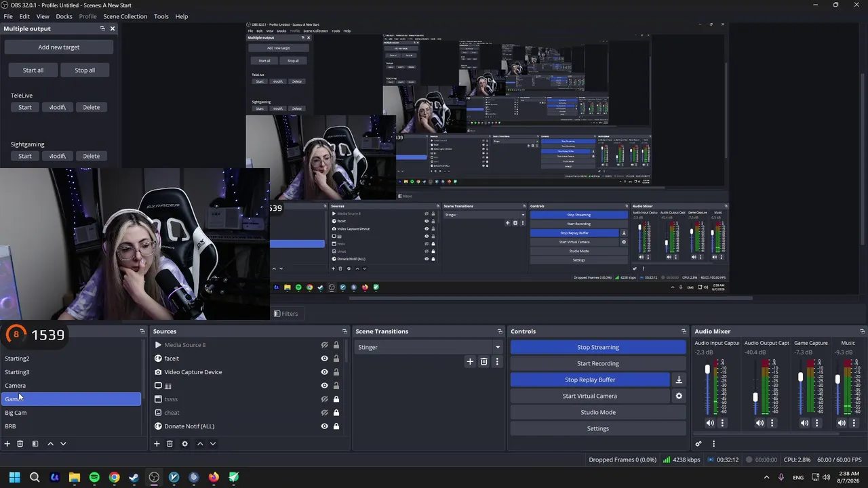Close the Multiple output dock
Screen dimensions: 868x488
[x=113, y=28]
